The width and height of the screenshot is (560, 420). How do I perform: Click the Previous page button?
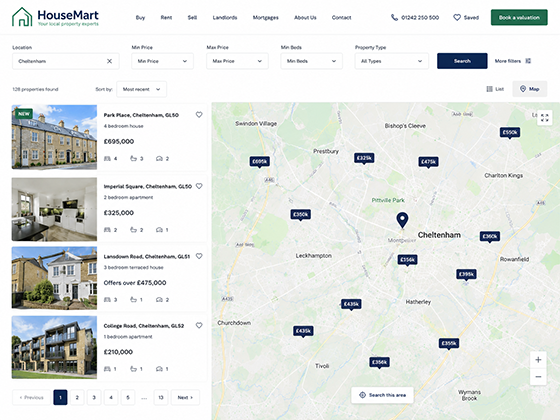[31, 398]
